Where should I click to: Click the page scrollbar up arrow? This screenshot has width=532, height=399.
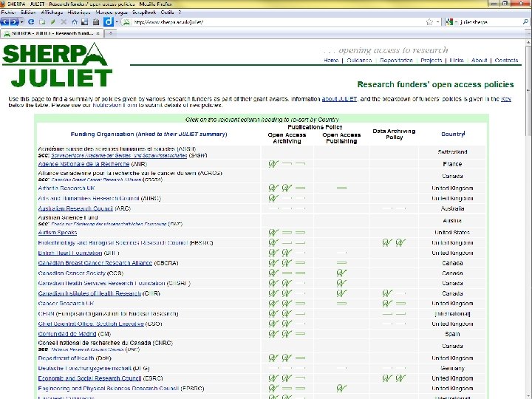(528, 42)
